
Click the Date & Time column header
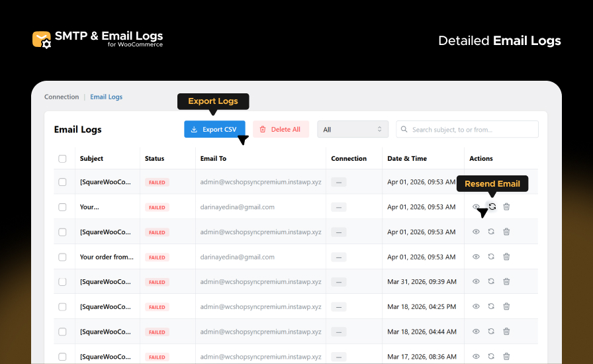tap(407, 159)
